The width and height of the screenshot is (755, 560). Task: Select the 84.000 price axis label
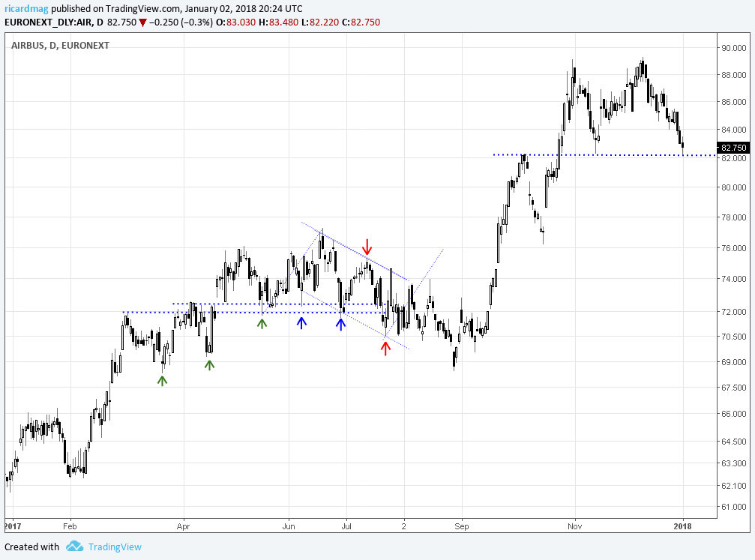[734, 130]
